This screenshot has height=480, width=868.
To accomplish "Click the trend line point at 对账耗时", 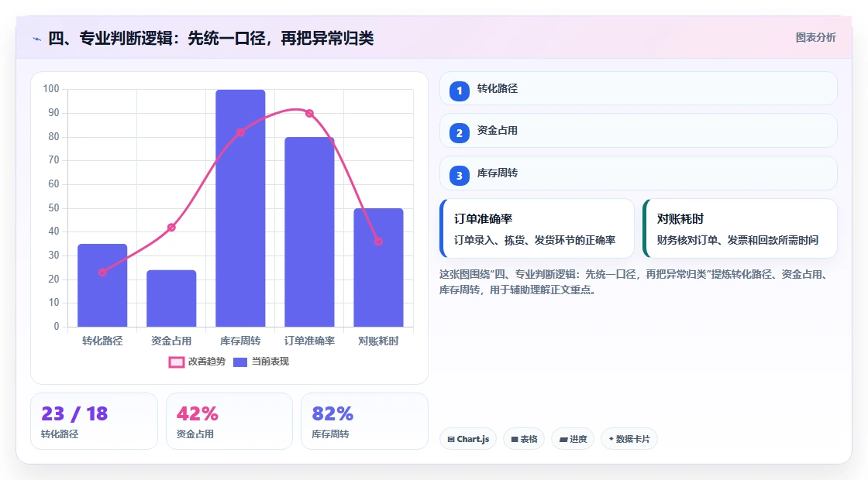I will [379, 242].
